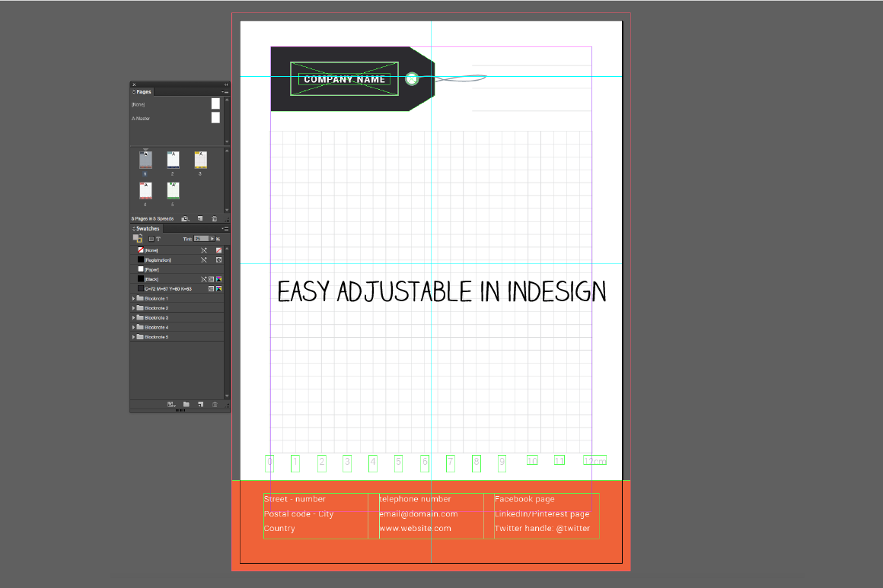
Task: Select page 4 thumbnail in the Pages panel
Action: tap(145, 191)
